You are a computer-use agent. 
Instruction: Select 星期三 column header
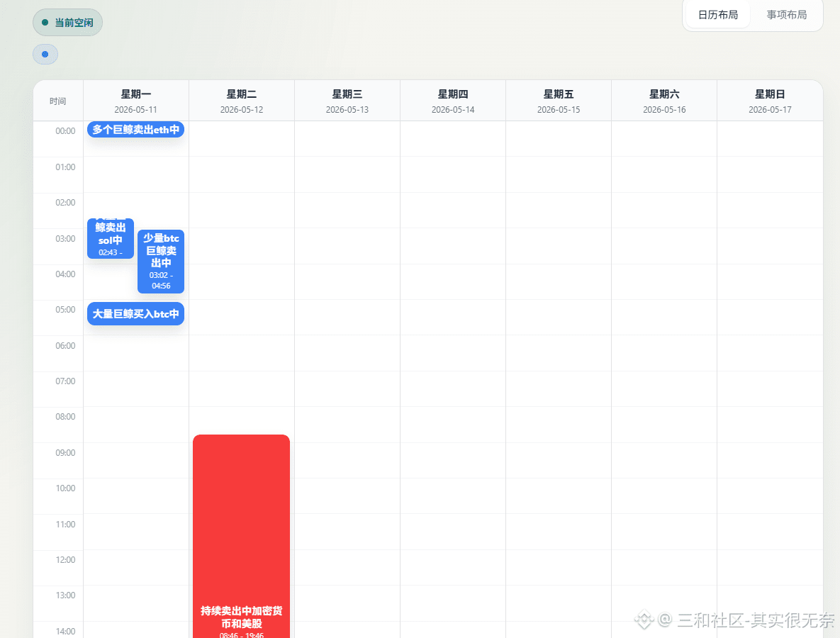coord(347,101)
